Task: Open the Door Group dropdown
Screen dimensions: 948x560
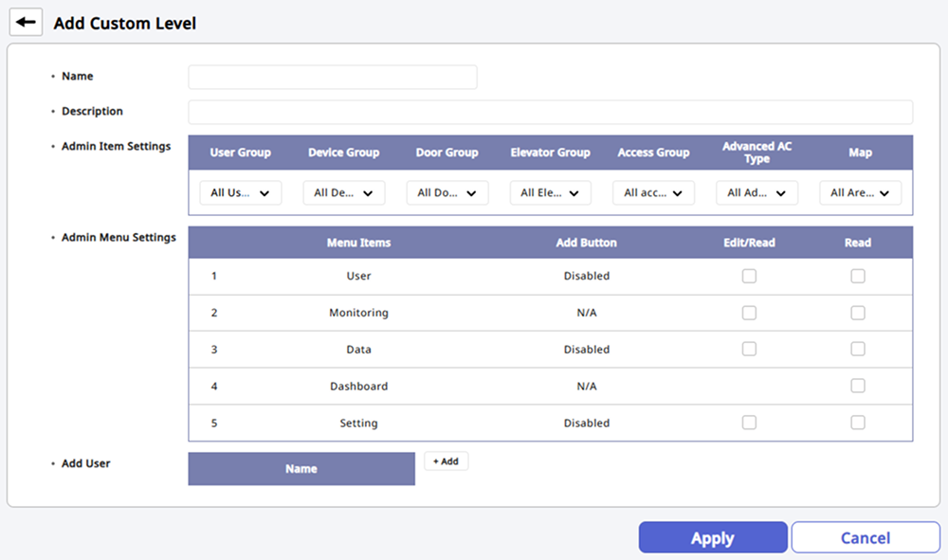Action: pos(447,193)
